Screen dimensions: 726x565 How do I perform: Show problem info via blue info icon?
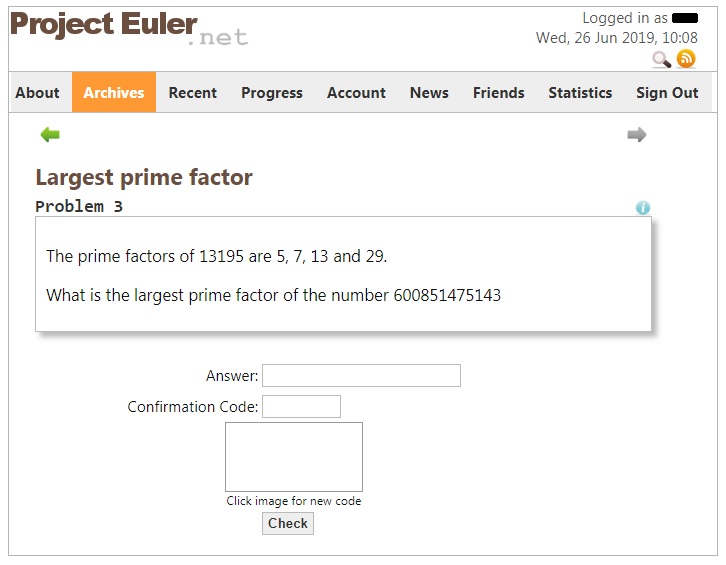click(x=643, y=207)
